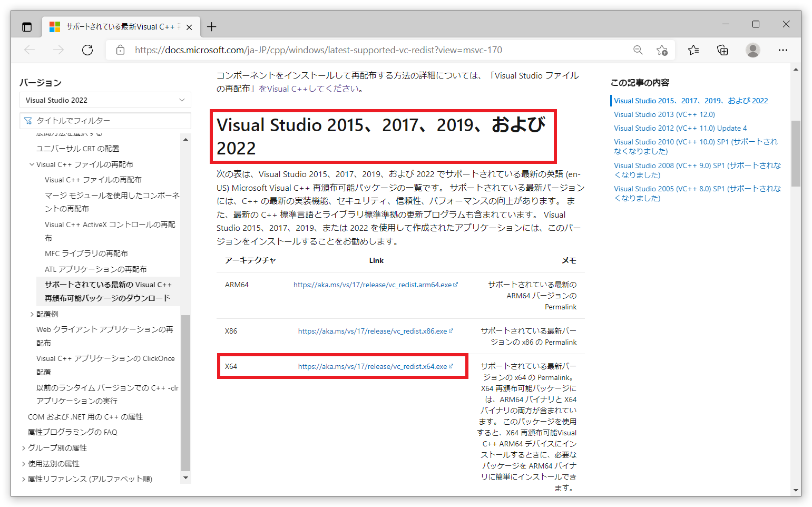
Task: Click the vc_redist.arm64.exe download link
Action: tap(373, 285)
